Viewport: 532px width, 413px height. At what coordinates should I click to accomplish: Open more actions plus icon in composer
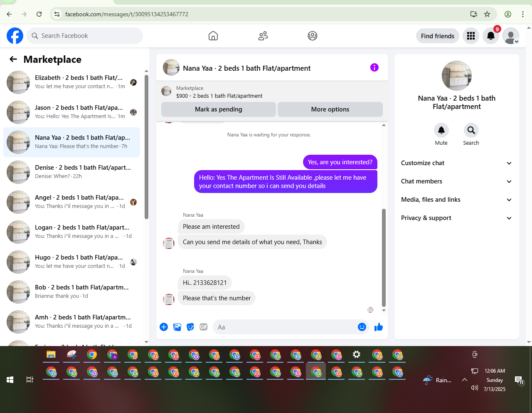[x=164, y=327]
